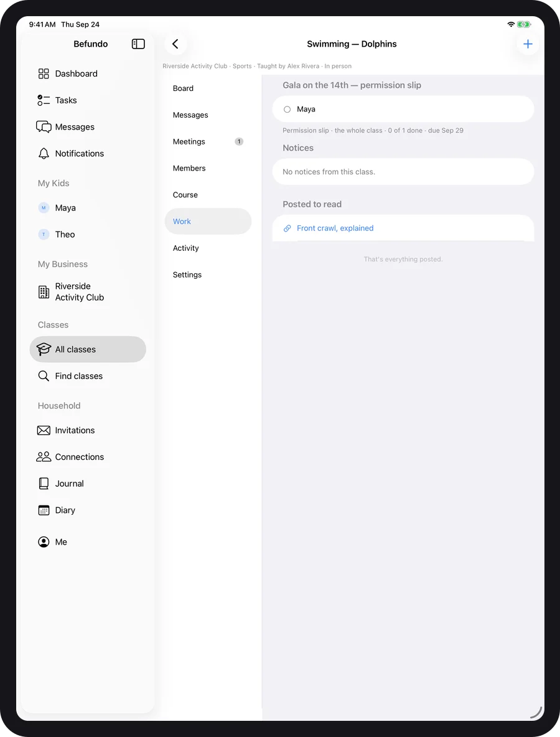Open Journal book icon
This screenshot has width=560, height=737.
click(44, 483)
